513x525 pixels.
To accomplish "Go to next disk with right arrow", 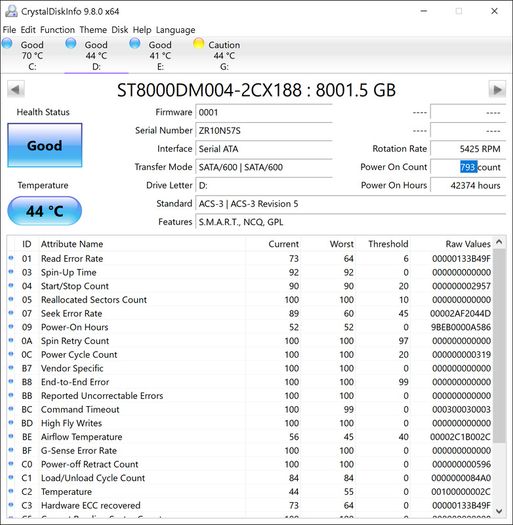I will point(497,89).
